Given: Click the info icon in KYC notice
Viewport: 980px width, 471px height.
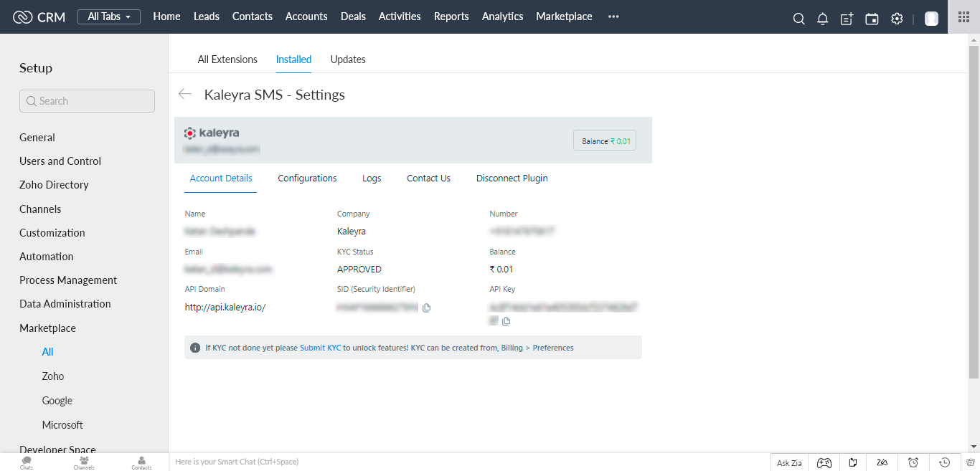Looking at the screenshot, I should [195, 348].
